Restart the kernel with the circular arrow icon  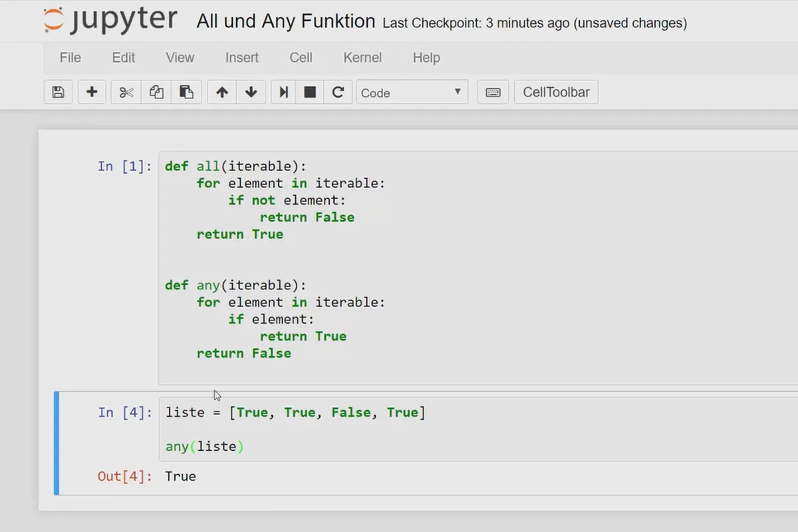tap(338, 92)
